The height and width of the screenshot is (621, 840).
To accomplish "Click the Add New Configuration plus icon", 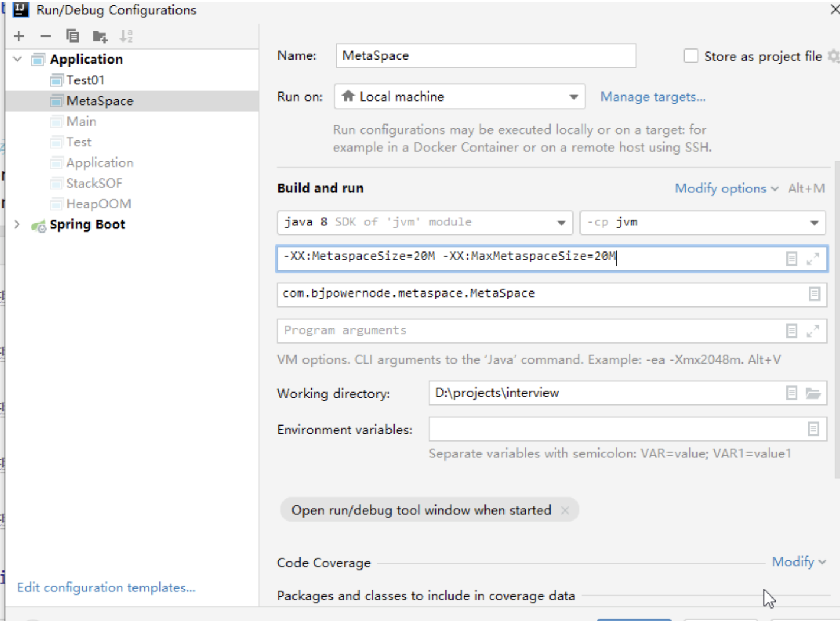I will pyautogui.click(x=19, y=36).
